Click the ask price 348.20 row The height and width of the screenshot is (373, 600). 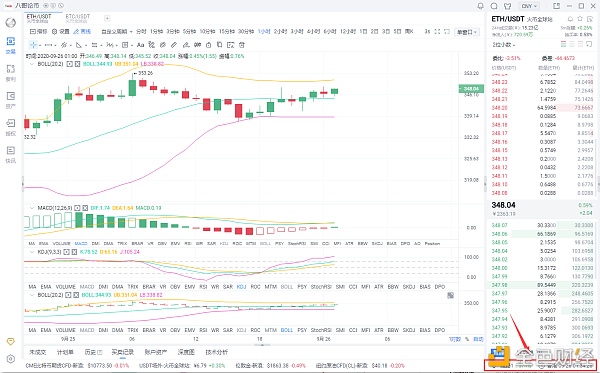tap(543, 108)
